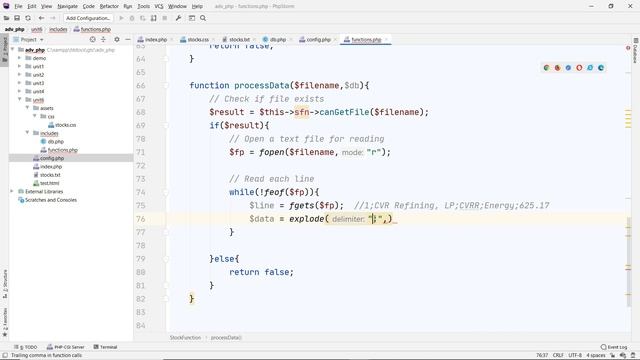Expand the unit1 folder

19,66
